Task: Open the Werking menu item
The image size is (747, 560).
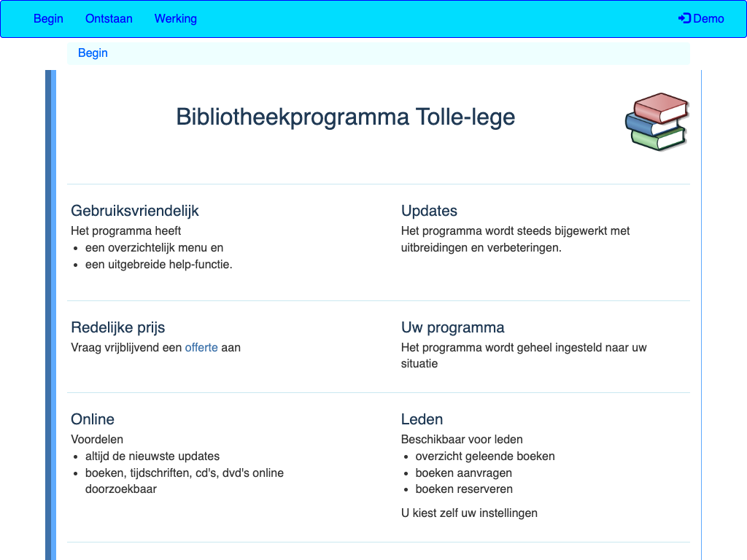Action: [x=175, y=19]
